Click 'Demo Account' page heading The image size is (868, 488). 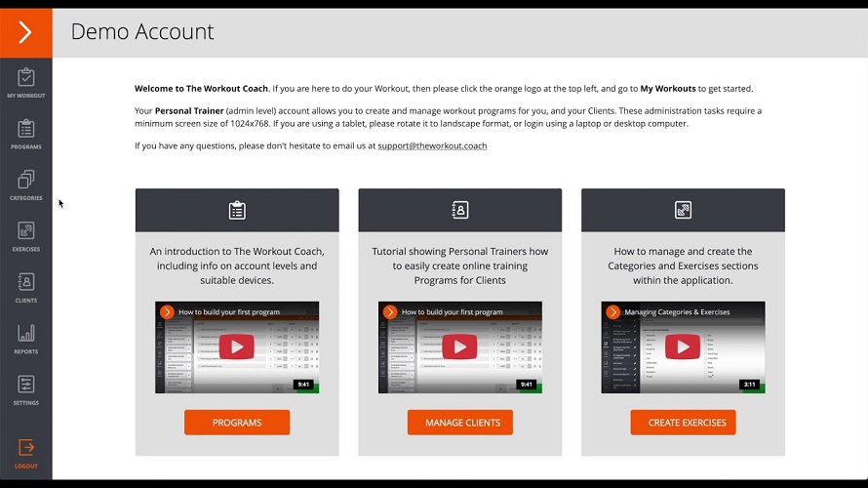click(142, 31)
